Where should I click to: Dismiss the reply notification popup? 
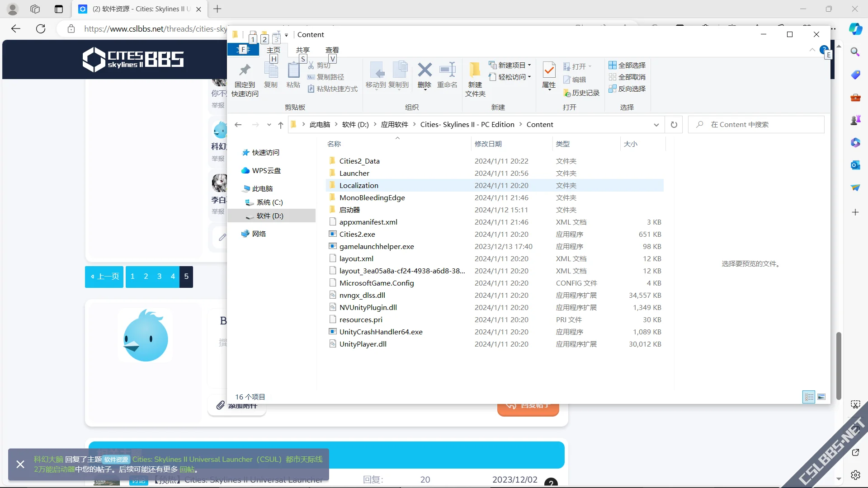point(20,464)
